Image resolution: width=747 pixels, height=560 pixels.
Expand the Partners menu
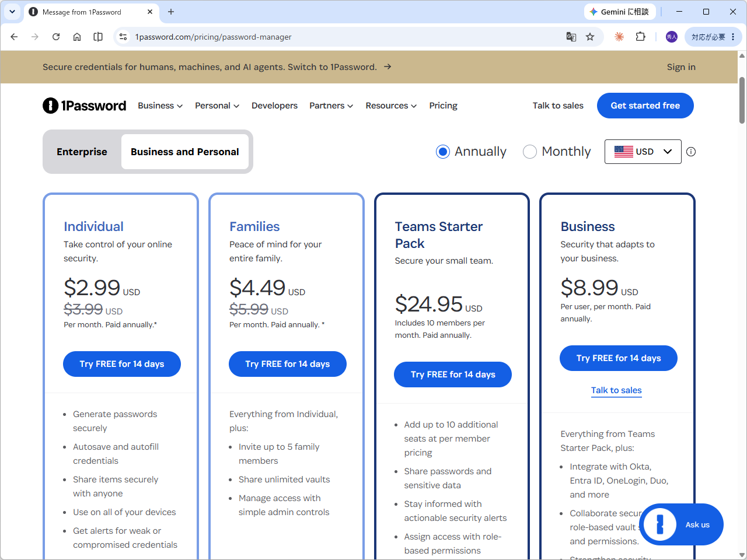(x=331, y=106)
